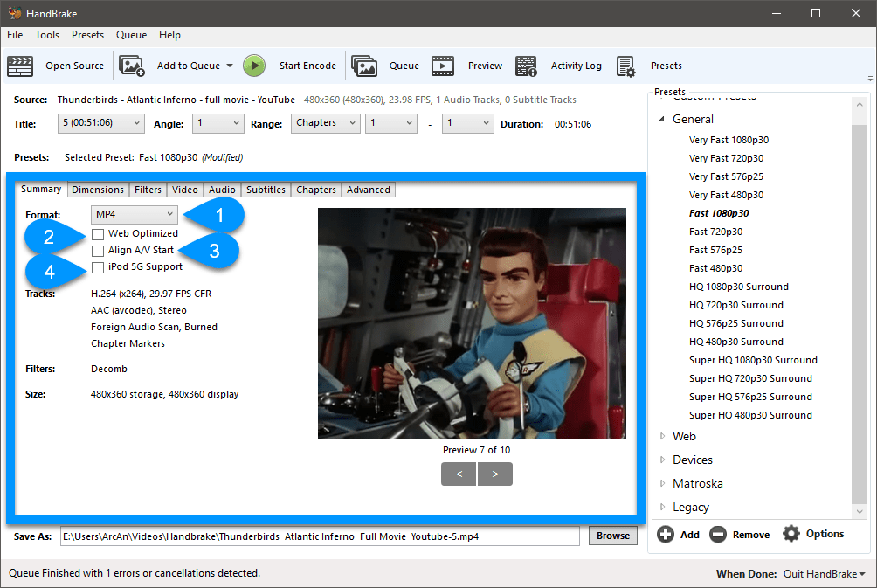Switch to the Advanced tab

tap(368, 190)
